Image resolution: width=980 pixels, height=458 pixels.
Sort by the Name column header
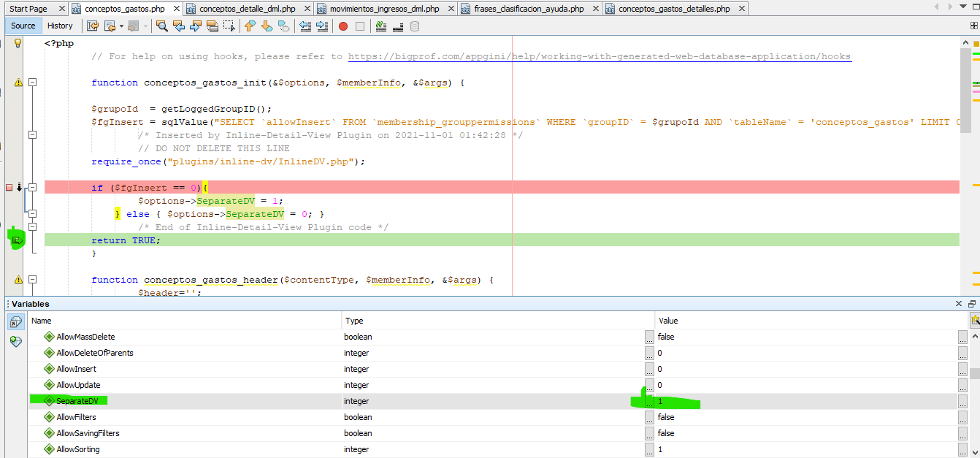184,321
